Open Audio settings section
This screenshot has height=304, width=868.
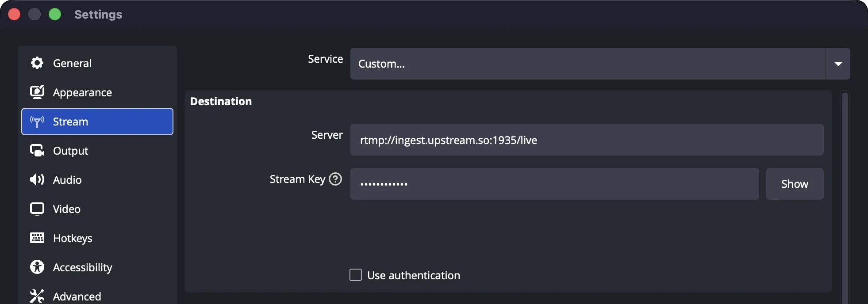[x=97, y=180]
